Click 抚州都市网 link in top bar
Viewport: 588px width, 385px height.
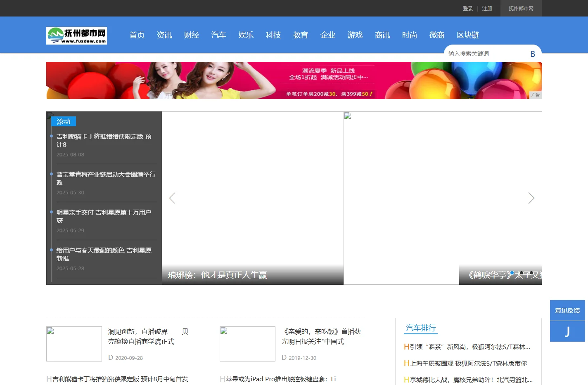521,8
